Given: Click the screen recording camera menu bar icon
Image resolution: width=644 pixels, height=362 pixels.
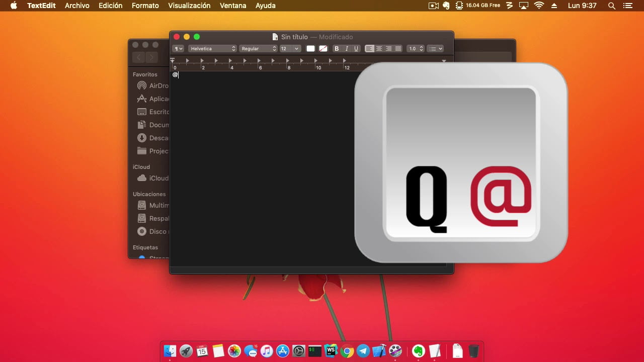Looking at the screenshot, I should tap(433, 6).
